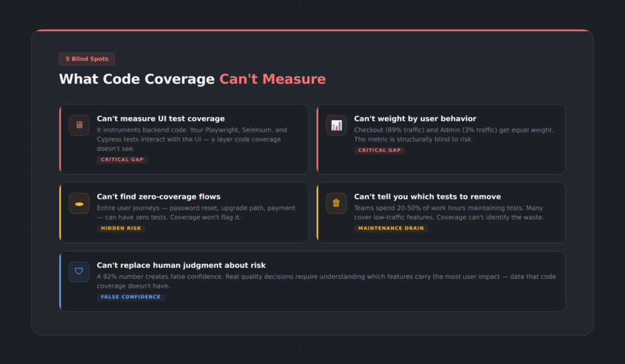Click the red gradient accent bar at top
625x364 pixels.
[x=312, y=28]
